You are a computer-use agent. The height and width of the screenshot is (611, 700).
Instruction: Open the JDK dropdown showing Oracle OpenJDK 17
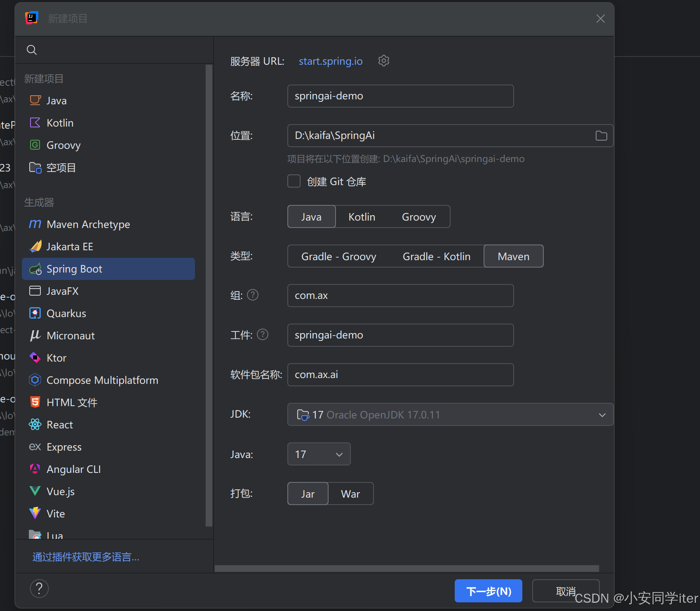pyautogui.click(x=450, y=414)
